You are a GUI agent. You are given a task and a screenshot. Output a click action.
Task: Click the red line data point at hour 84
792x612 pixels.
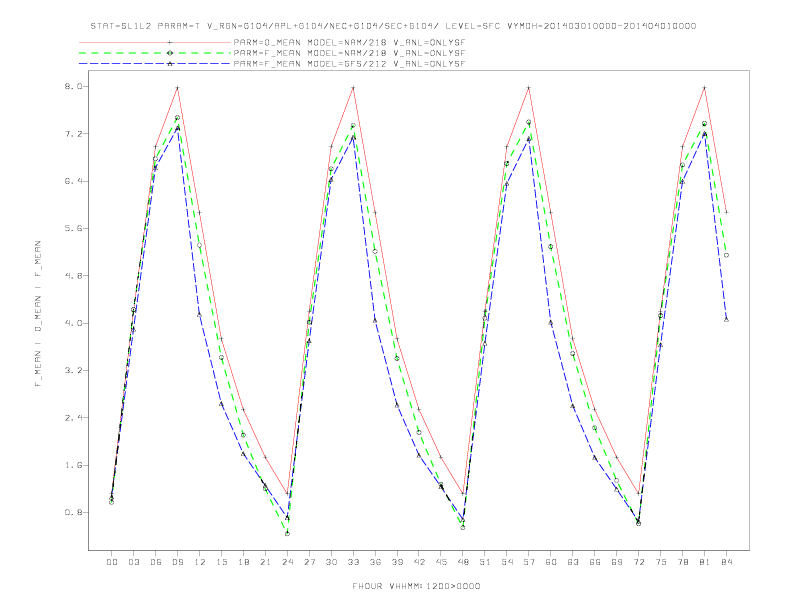coord(726,213)
